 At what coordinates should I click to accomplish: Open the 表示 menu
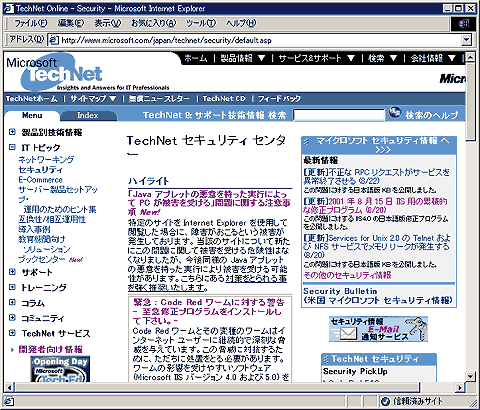[x=107, y=23]
